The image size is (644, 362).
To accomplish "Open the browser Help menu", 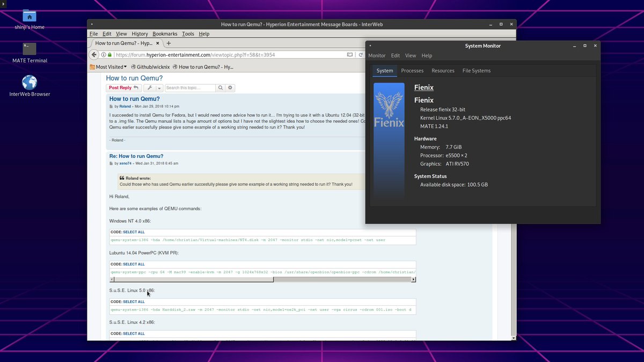I will coord(204,34).
